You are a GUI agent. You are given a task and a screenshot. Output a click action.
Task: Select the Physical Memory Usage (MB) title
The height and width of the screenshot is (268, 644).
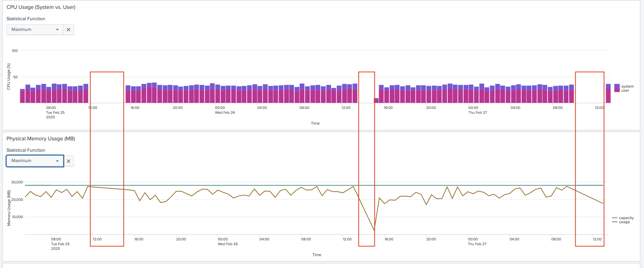[x=41, y=139]
